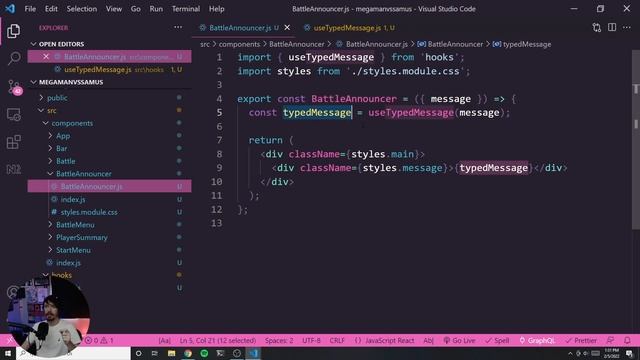The image size is (640, 360).
Task: Change indentation via Spaces: 2
Action: tap(279, 340)
